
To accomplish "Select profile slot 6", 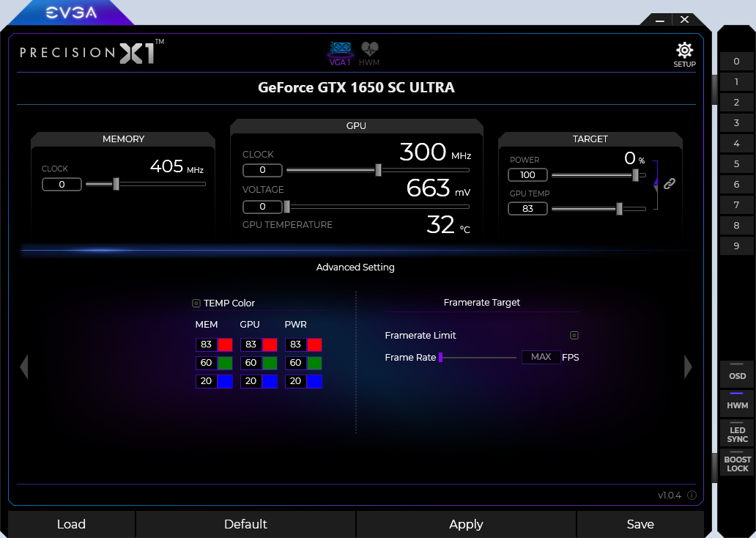I will click(x=736, y=184).
